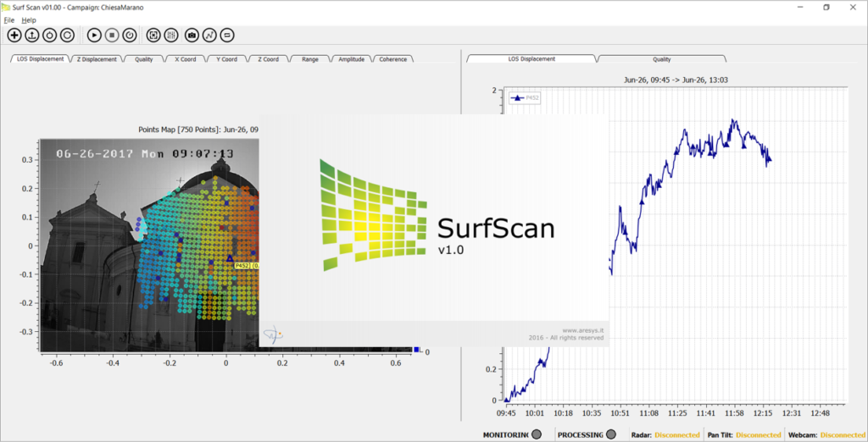Open the Y Coord tab

click(227, 59)
